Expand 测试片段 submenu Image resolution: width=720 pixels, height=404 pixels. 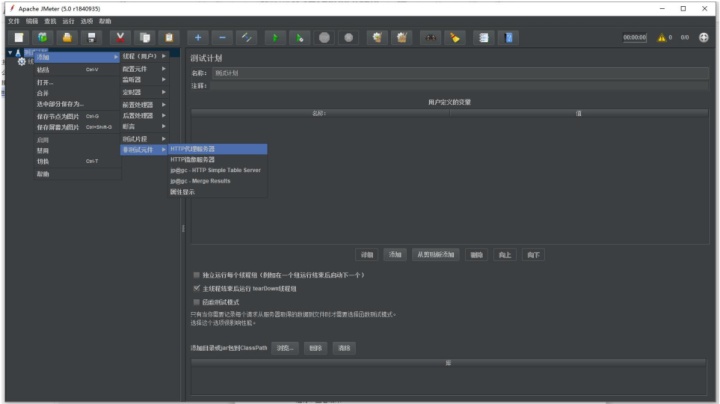(144, 139)
